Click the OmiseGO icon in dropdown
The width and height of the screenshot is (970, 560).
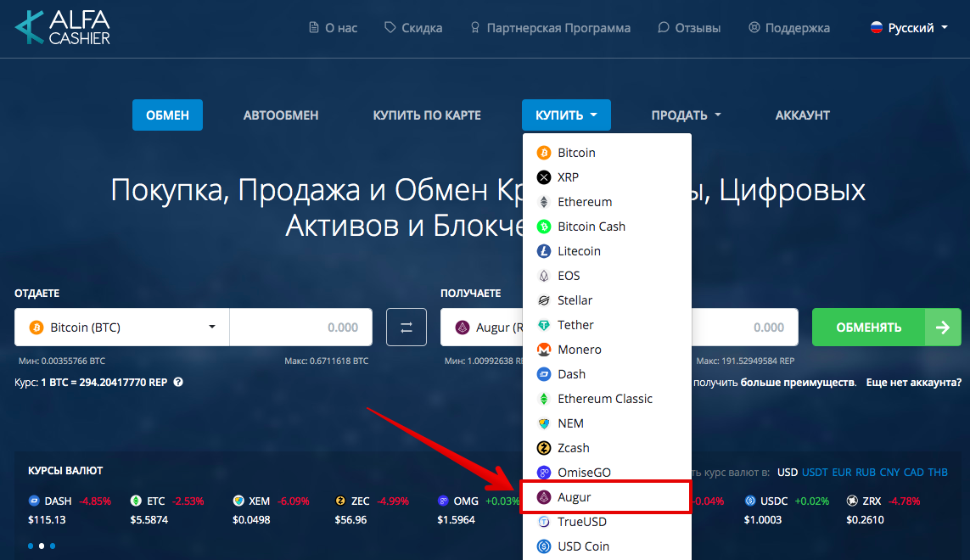(544, 473)
